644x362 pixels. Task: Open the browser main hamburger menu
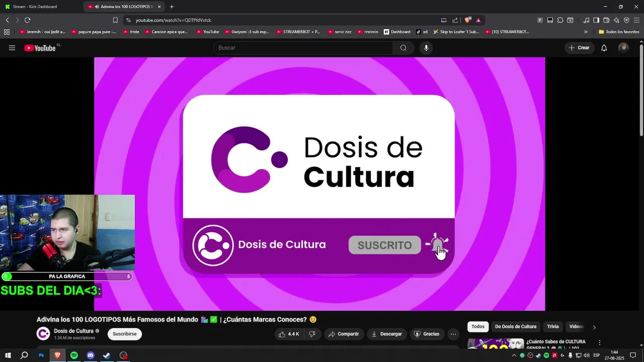click(636, 20)
